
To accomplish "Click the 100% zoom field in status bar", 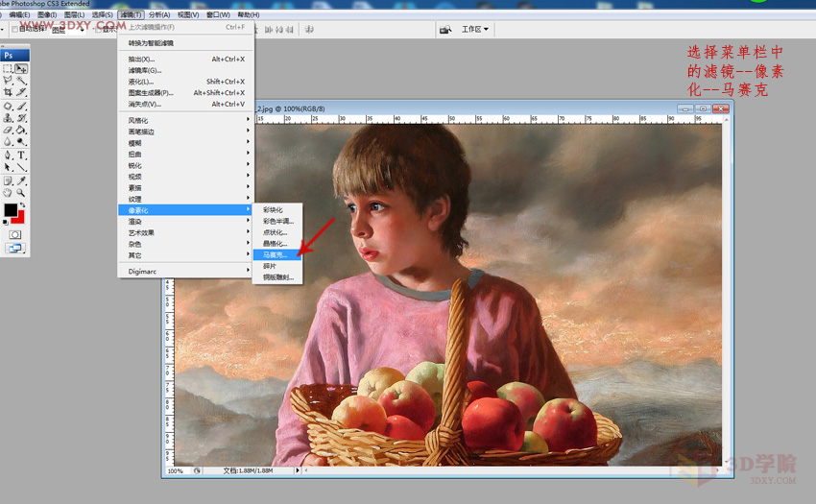I will [176, 471].
